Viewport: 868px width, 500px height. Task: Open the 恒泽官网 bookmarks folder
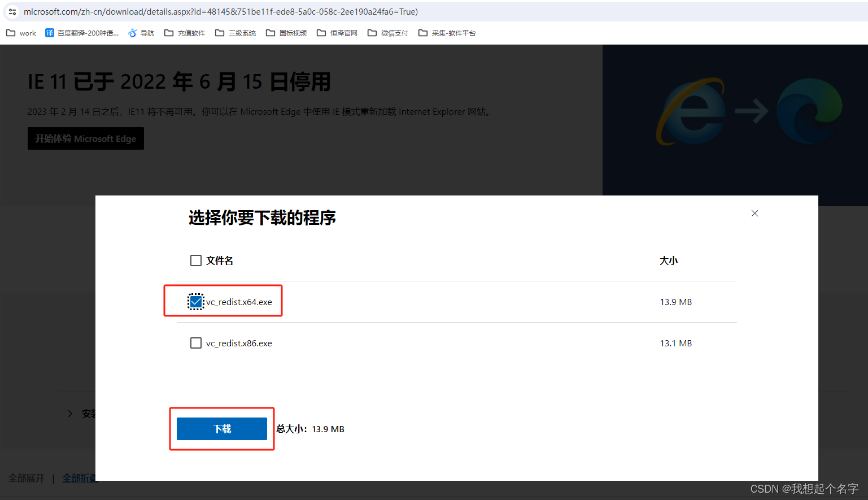337,33
